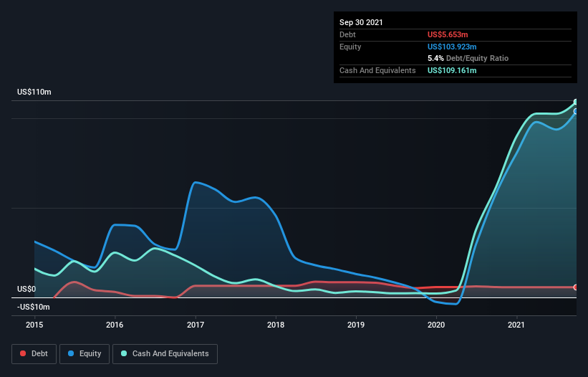
Task: Click the red Debt endpoint marker
Action: [x=576, y=287]
